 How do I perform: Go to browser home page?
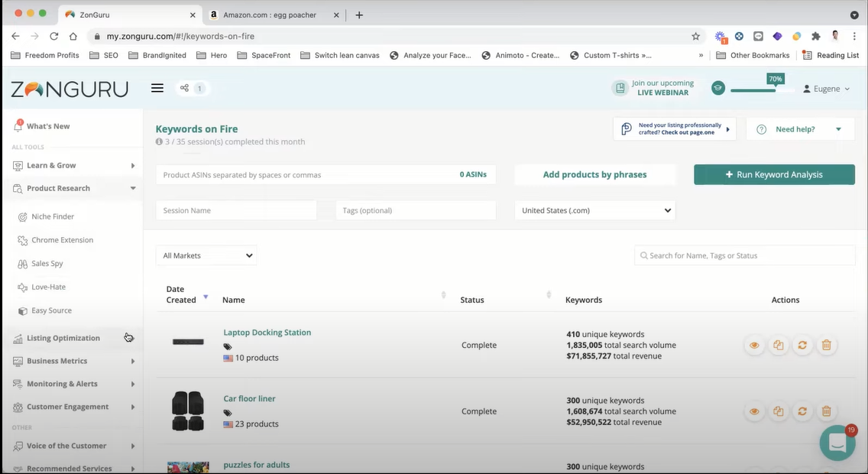73,36
